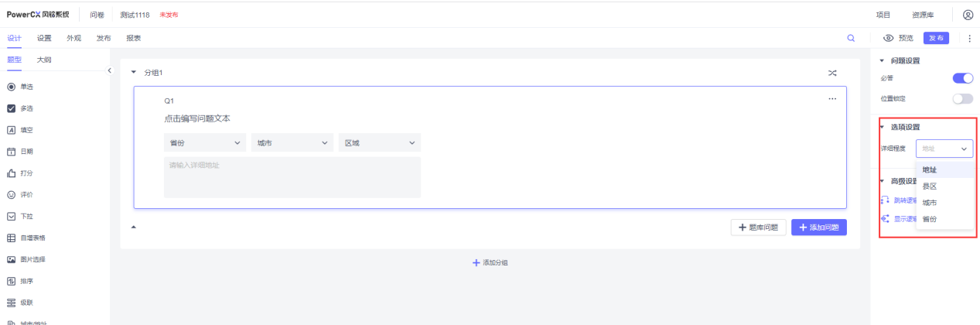This screenshot has height=325, width=980.
Task: Select the 单选 single-choice question type
Action: [26, 87]
